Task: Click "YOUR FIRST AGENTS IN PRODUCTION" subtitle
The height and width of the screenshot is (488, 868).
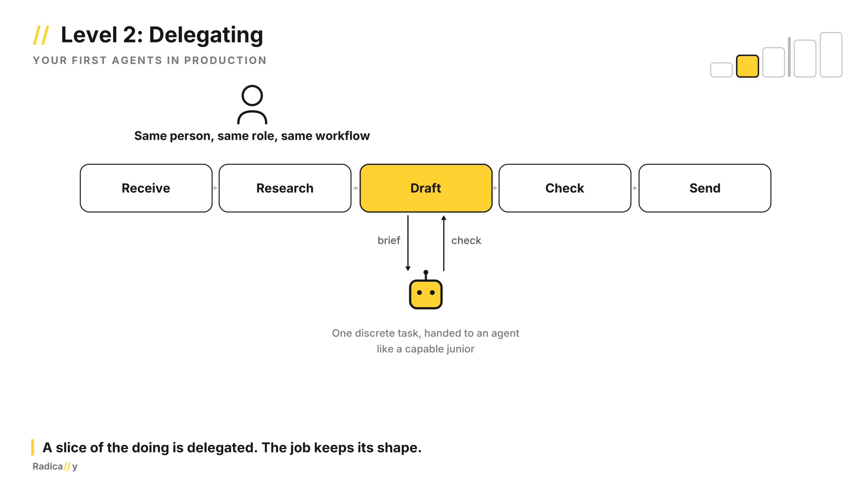Action: tap(150, 60)
